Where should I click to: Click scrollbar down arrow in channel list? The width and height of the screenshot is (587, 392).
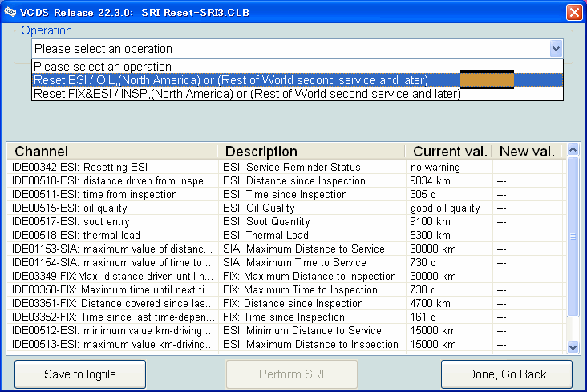click(573, 347)
